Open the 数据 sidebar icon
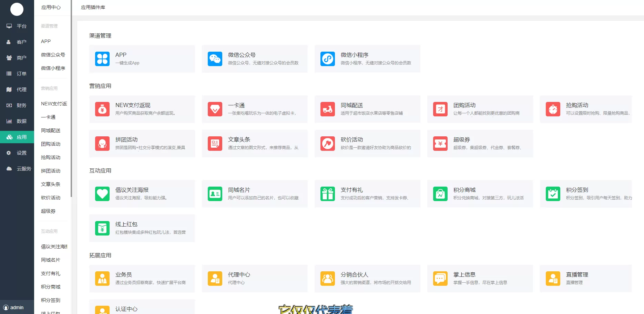 pos(9,121)
